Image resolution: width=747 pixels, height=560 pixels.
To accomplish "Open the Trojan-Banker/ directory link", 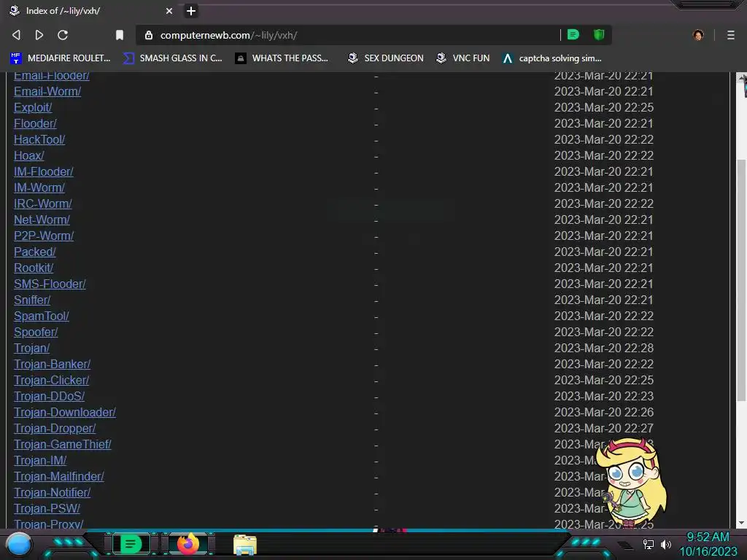I will coord(52,365).
